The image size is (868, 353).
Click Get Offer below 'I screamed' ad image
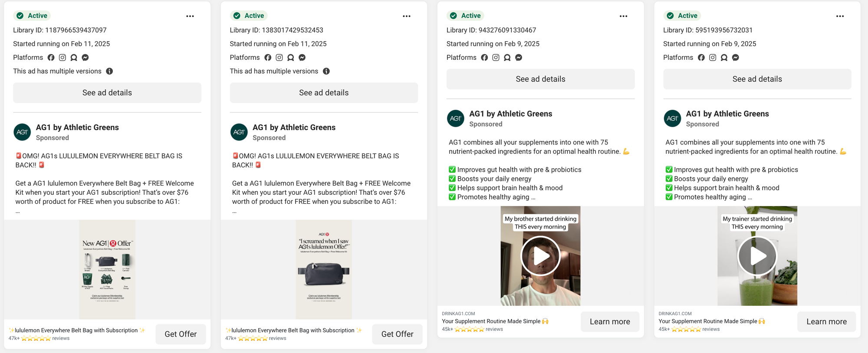(x=397, y=334)
